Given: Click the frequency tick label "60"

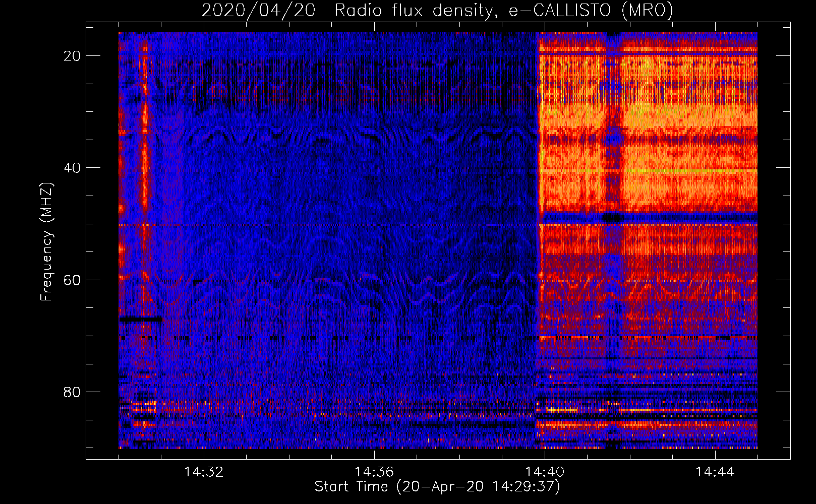Looking at the screenshot, I should (x=72, y=280).
